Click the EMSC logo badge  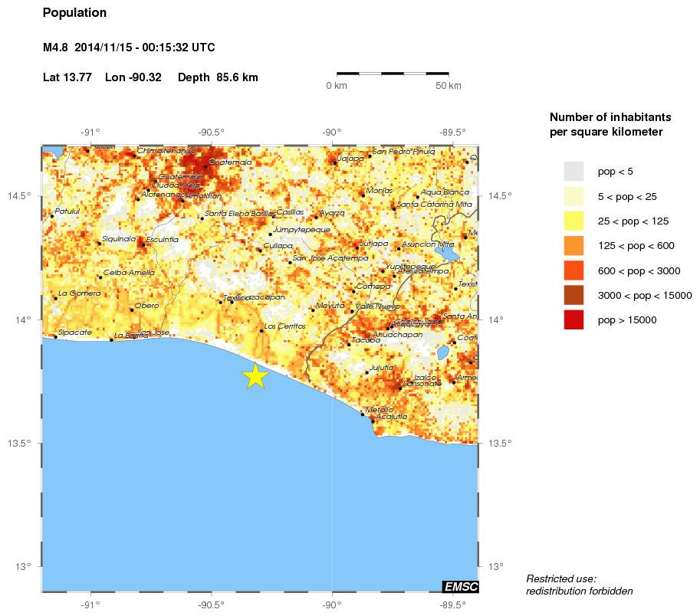pyautogui.click(x=460, y=586)
